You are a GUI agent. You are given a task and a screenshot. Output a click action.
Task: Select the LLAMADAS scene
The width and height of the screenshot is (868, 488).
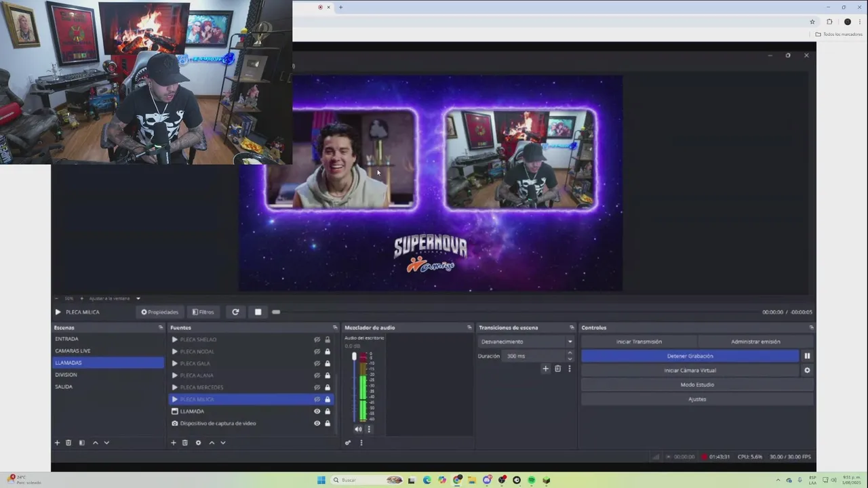pyautogui.click(x=108, y=363)
